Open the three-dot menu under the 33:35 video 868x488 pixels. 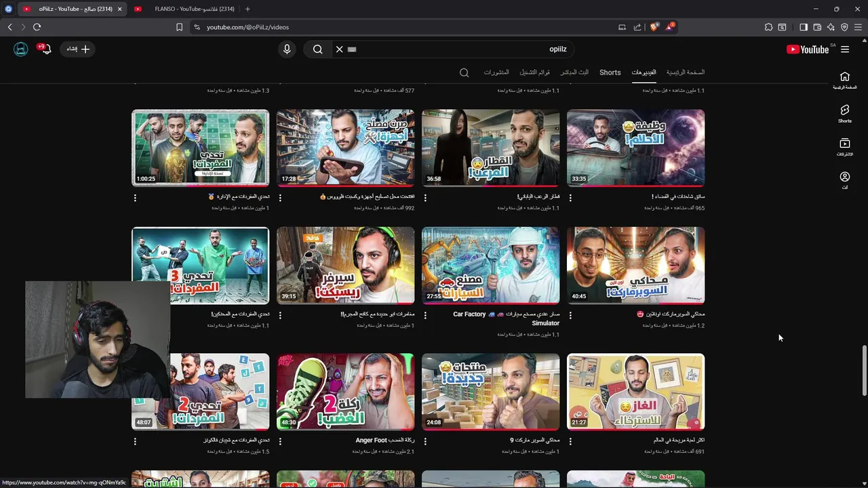pyautogui.click(x=570, y=198)
